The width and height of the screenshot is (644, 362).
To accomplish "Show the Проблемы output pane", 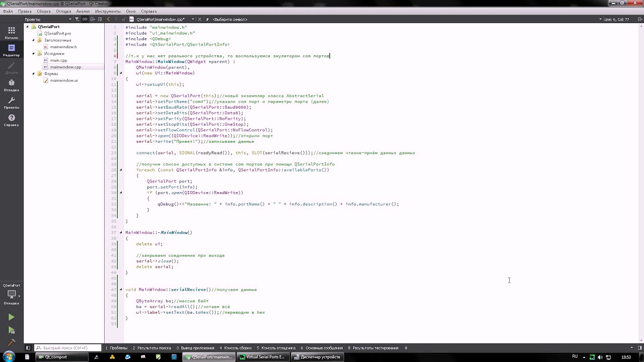I will (x=116, y=348).
